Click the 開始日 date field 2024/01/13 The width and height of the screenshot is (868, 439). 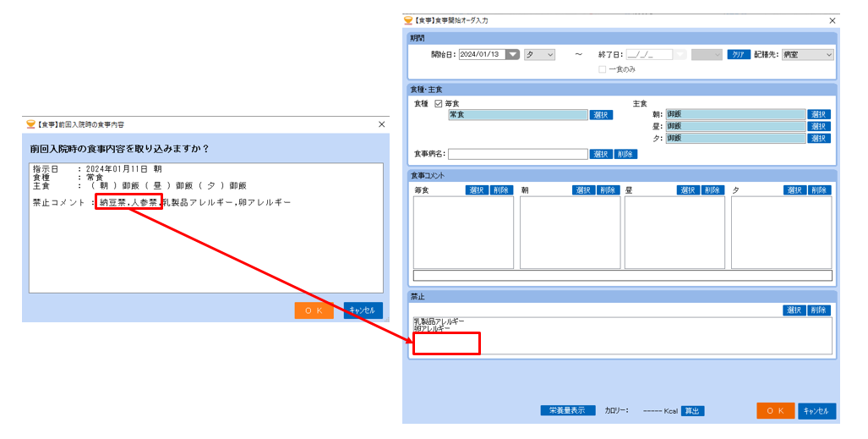(x=482, y=54)
